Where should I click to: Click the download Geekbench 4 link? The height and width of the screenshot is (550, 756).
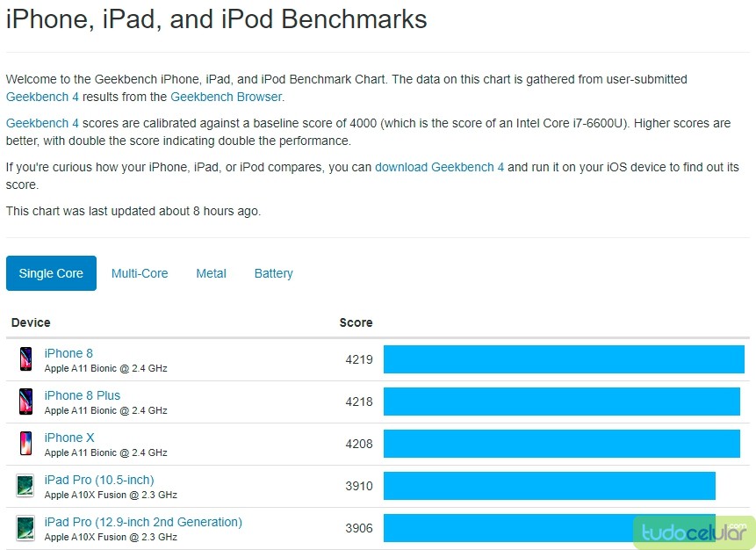pyautogui.click(x=439, y=167)
